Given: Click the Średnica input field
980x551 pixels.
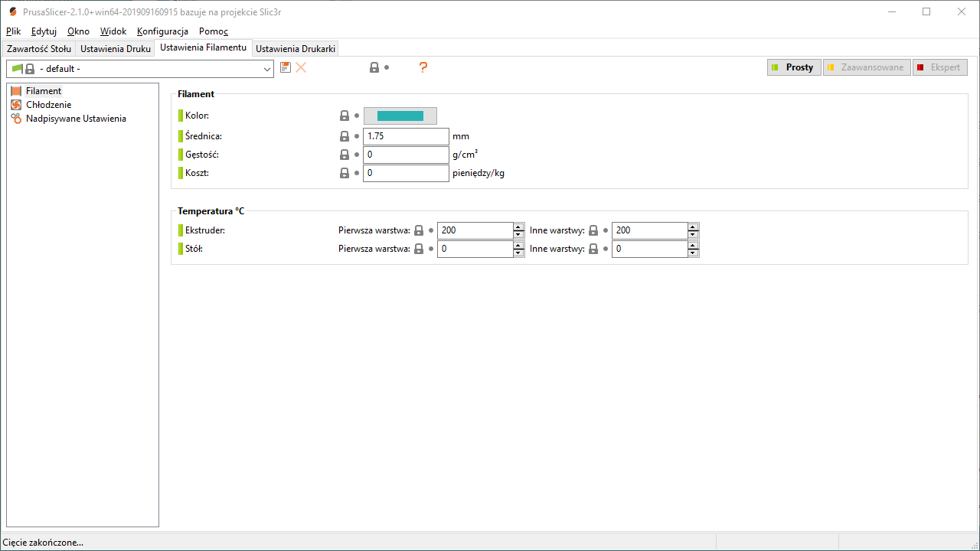Looking at the screenshot, I should [405, 136].
